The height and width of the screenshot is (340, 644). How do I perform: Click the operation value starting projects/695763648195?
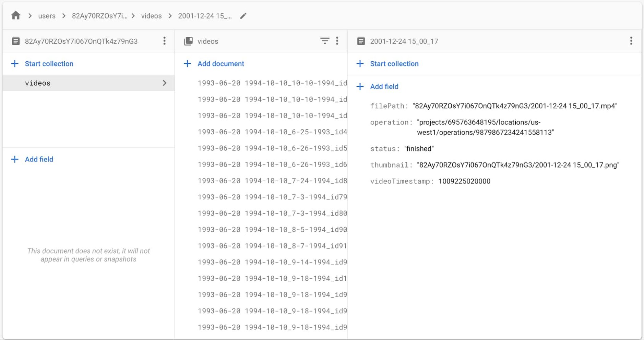[x=486, y=127]
